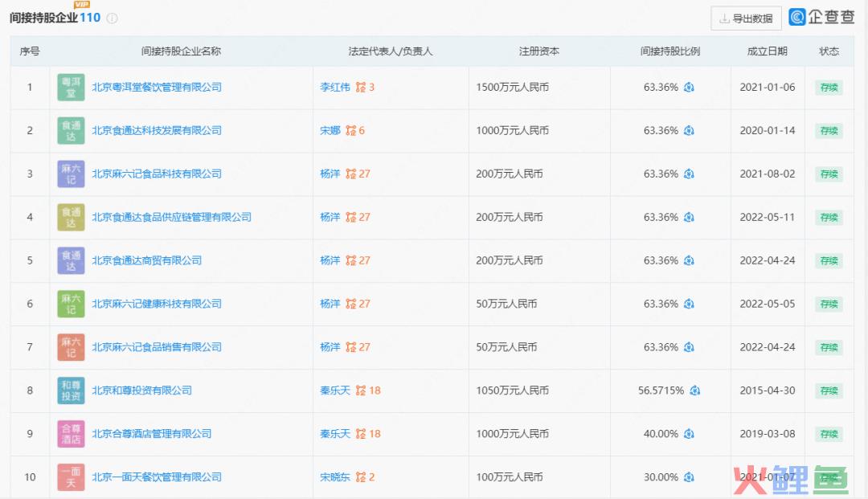Screen dimensions: 868x499
Task: Open shareholding chain icon beside 30.00%
Action: [689, 477]
